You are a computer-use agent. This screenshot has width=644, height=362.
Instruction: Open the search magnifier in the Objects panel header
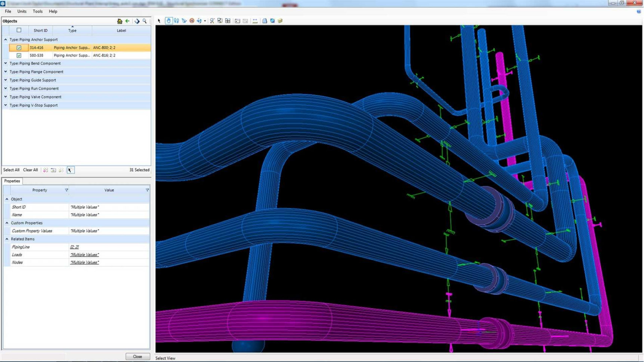(145, 21)
